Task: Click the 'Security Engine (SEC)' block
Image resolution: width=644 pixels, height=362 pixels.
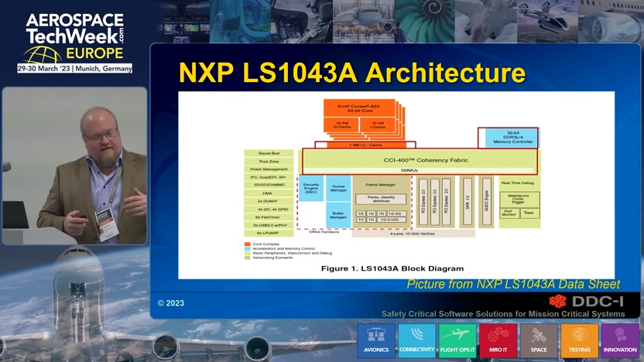Action: 311,189
